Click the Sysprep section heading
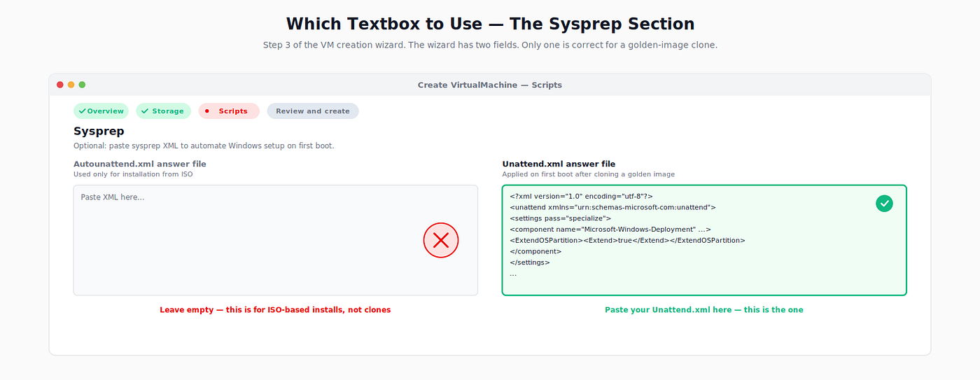This screenshot has height=380, width=980. coord(99,132)
